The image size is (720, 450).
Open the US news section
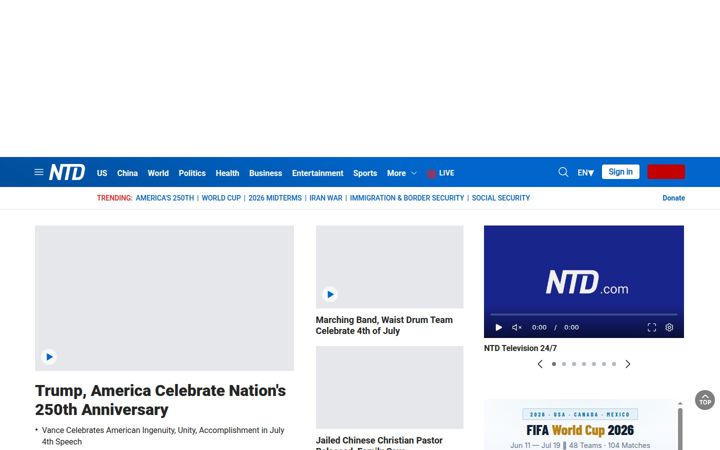[x=102, y=173]
